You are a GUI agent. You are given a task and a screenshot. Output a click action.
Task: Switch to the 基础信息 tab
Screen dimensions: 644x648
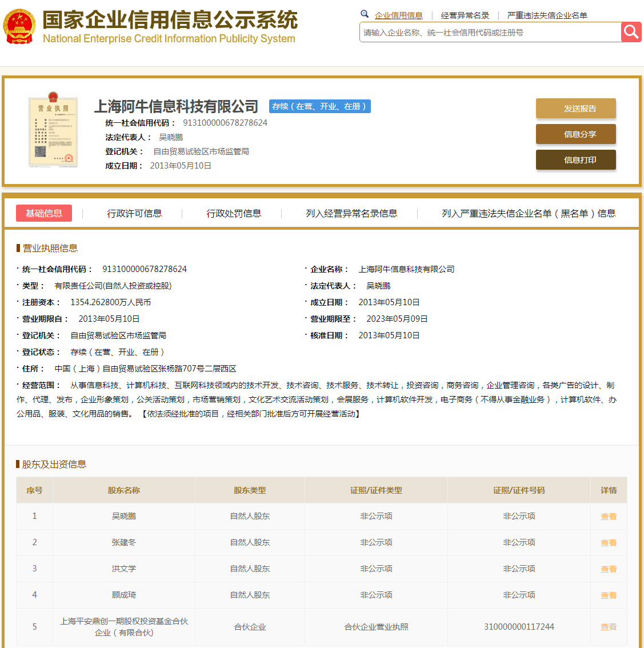[x=44, y=213]
